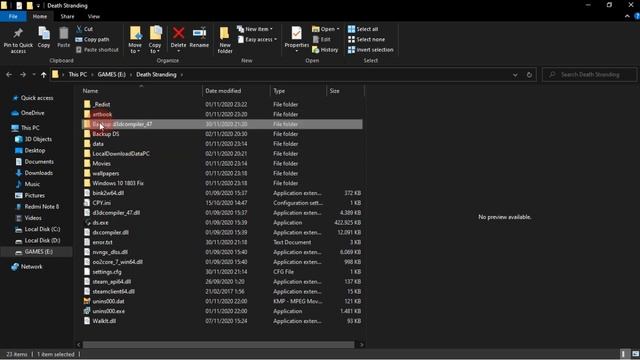Image resolution: width=640 pixels, height=360 pixels.
Task: Open the Properties icon
Action: [x=297, y=33]
